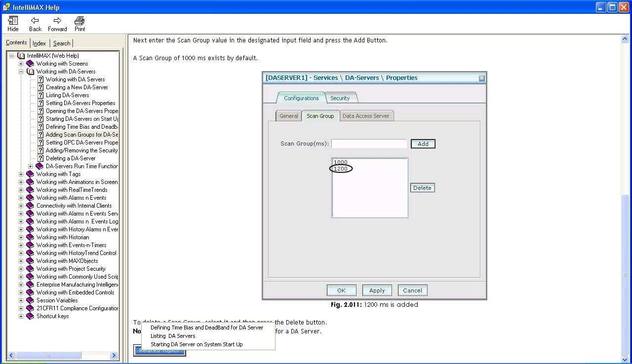Click 21CFR11 Compliance Configuration book icon
The image size is (632, 364).
click(x=30, y=308)
